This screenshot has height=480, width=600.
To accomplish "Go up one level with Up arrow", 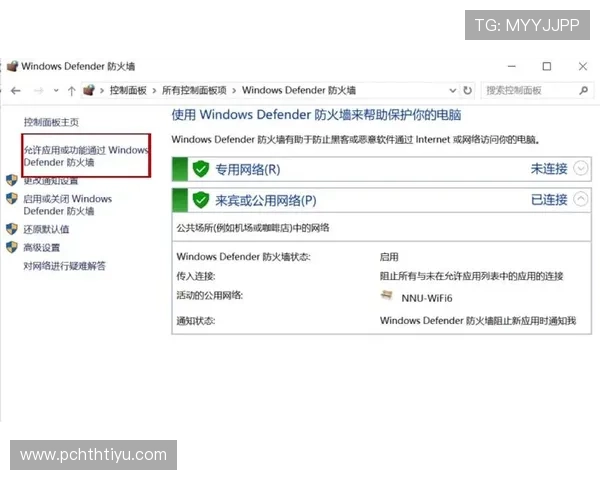I will click(x=72, y=91).
